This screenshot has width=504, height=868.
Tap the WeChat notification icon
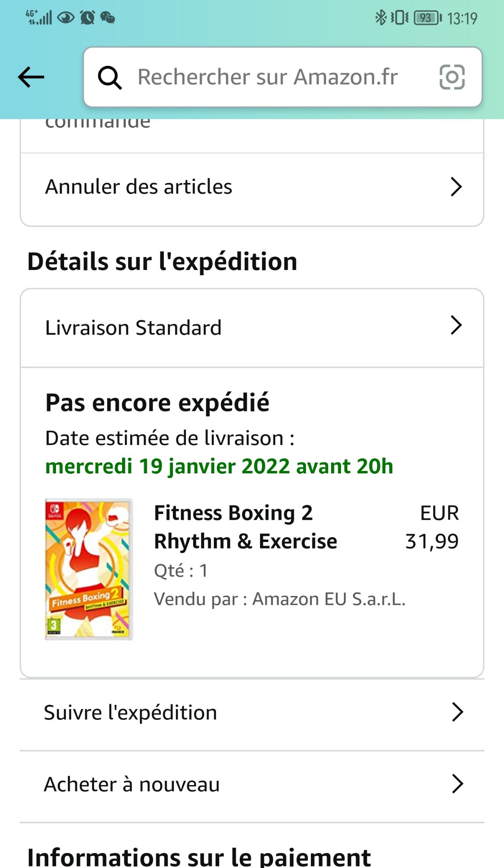point(108,17)
